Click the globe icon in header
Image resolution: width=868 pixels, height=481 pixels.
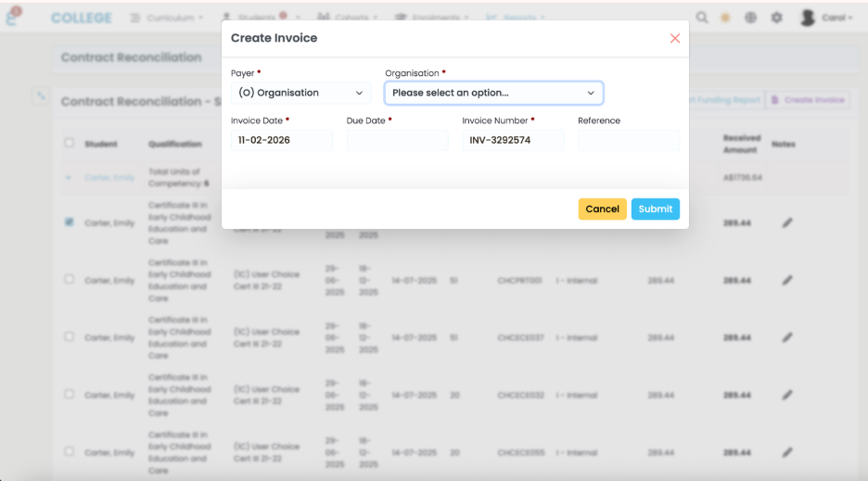tap(750, 18)
